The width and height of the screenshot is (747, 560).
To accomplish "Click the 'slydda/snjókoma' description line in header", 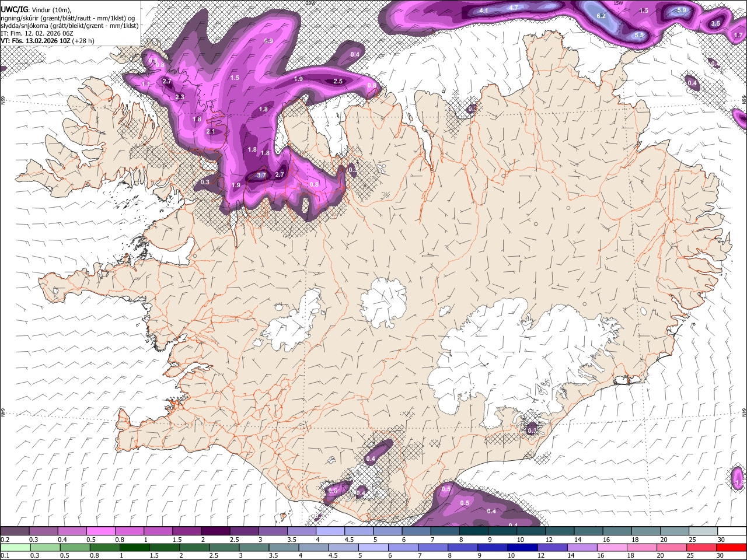I will 69,26.
